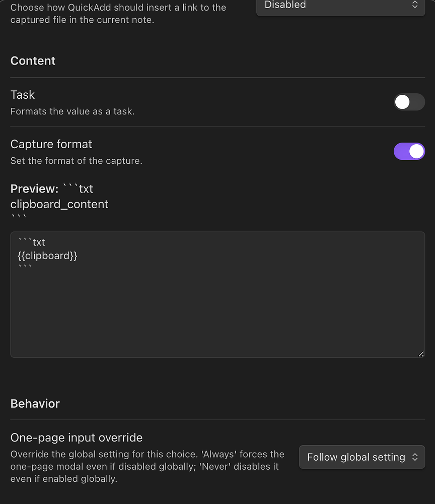Viewport: 435px width, 504px height.
Task: Click the "Task" setting label
Action: pos(22,94)
